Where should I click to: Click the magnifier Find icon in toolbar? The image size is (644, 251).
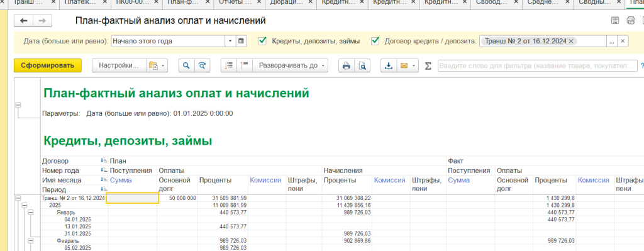point(186,65)
